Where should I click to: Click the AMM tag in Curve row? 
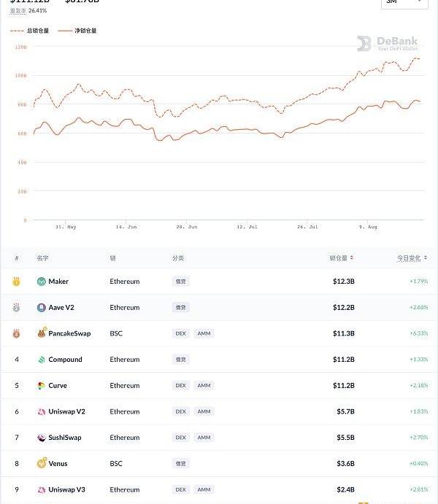point(204,386)
